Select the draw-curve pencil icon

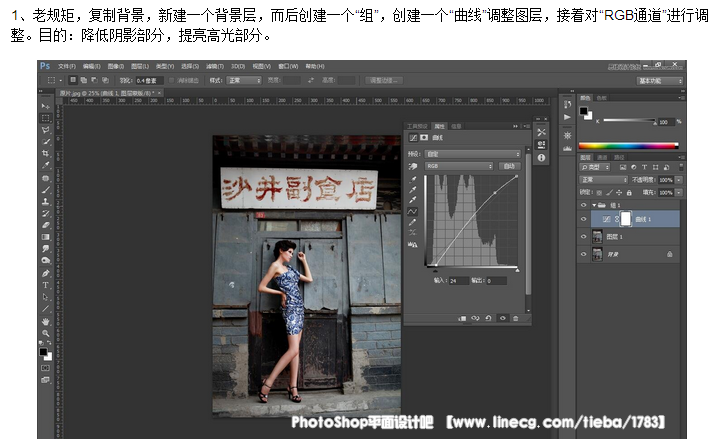pyautogui.click(x=413, y=222)
